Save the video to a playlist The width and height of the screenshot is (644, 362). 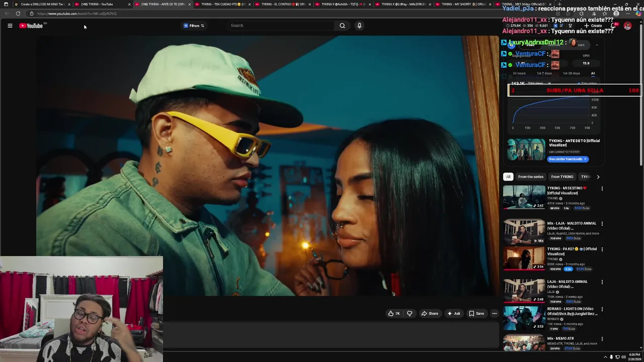point(476,314)
